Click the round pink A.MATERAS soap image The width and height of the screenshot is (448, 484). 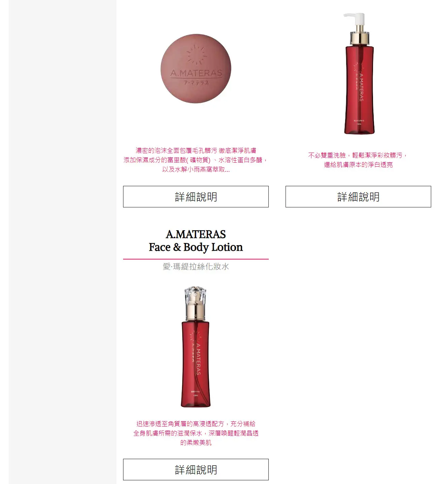click(x=196, y=69)
